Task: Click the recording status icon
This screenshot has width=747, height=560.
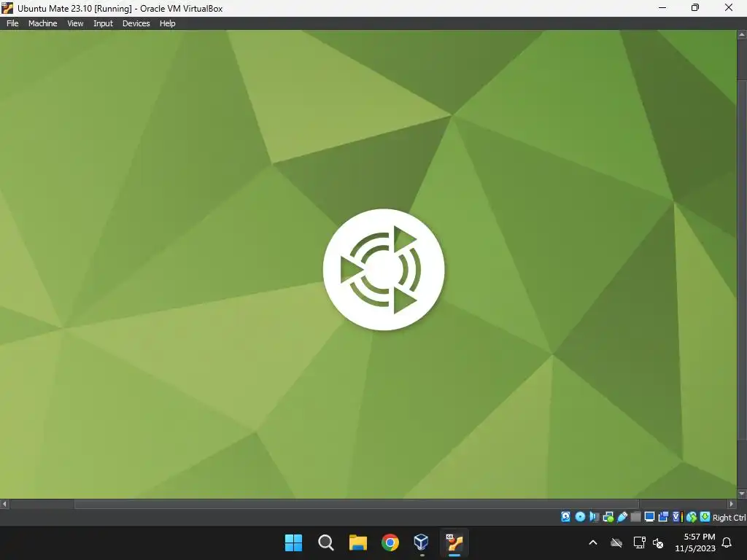Action: click(663, 517)
